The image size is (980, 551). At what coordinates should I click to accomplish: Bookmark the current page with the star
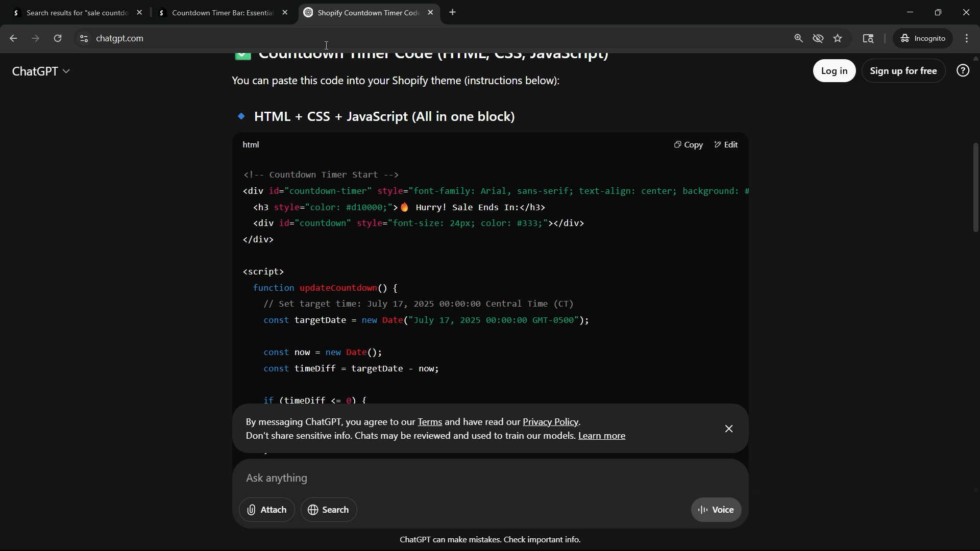[x=838, y=38]
